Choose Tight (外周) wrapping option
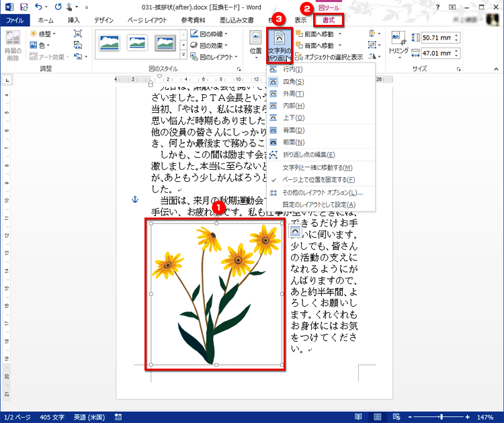This screenshot has height=423, width=504. click(321, 93)
